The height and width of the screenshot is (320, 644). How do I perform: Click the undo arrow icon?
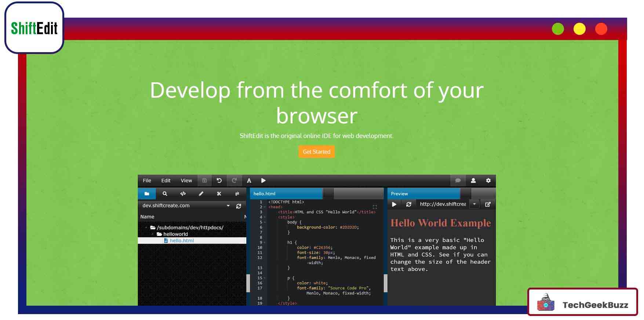tap(219, 180)
